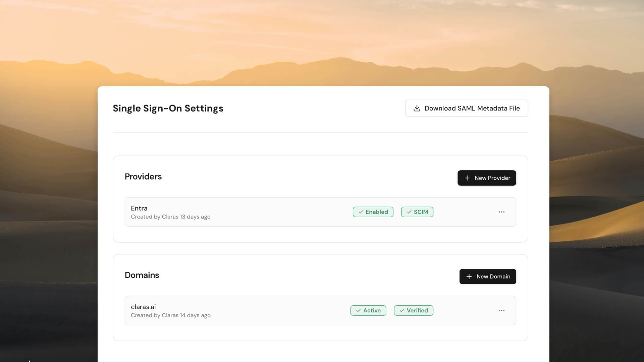Image resolution: width=644 pixels, height=362 pixels.
Task: Click the download icon beside SAML Metadata File
Action: (x=417, y=108)
